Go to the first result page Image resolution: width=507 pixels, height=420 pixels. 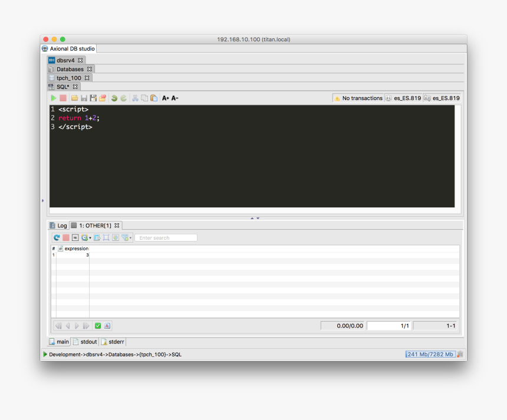pyautogui.click(x=58, y=326)
